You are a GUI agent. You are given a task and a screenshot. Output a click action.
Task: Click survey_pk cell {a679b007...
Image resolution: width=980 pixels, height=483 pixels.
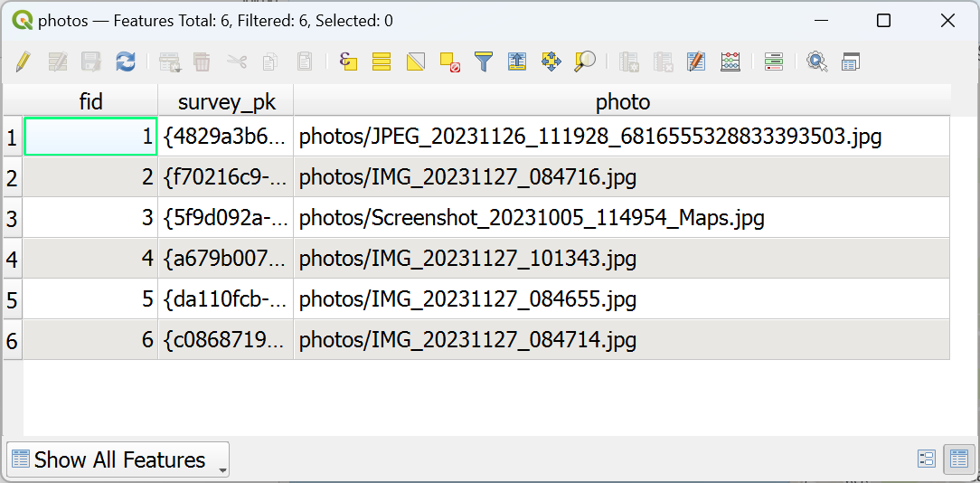click(226, 259)
